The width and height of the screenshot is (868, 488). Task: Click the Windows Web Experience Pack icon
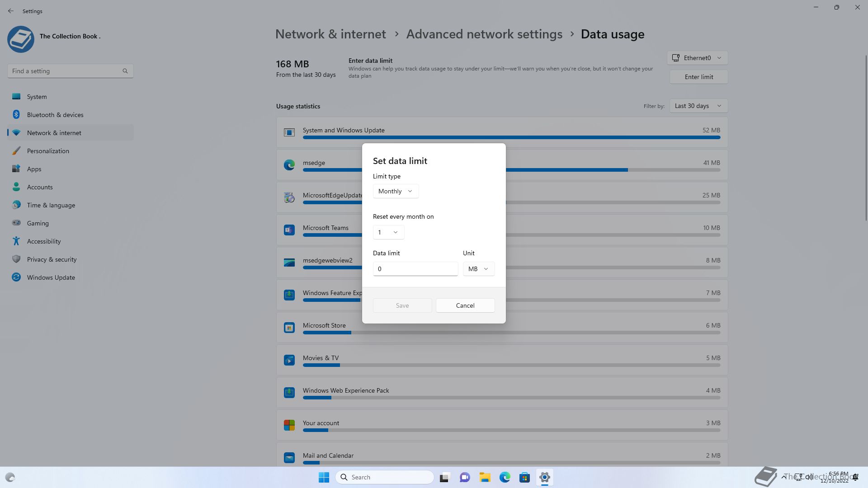[x=289, y=393]
